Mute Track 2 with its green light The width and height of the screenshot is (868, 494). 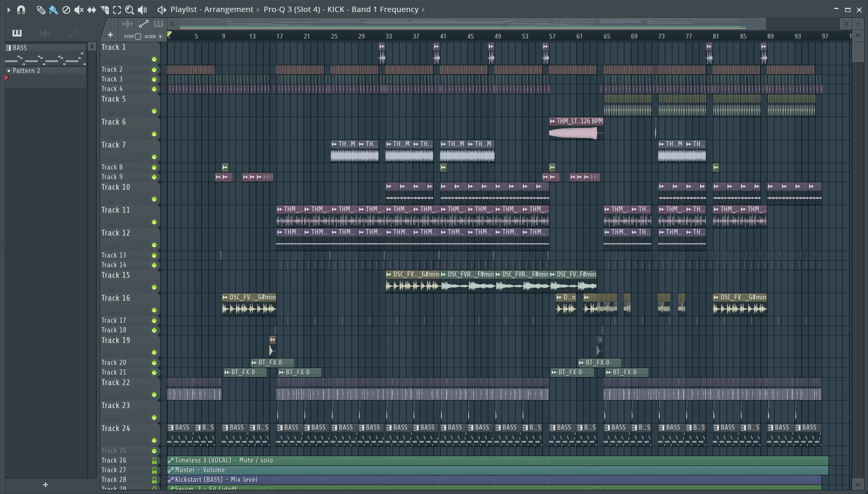click(154, 70)
